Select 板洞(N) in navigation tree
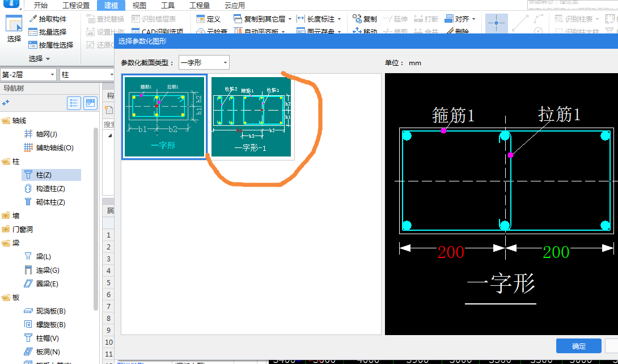 41,352
